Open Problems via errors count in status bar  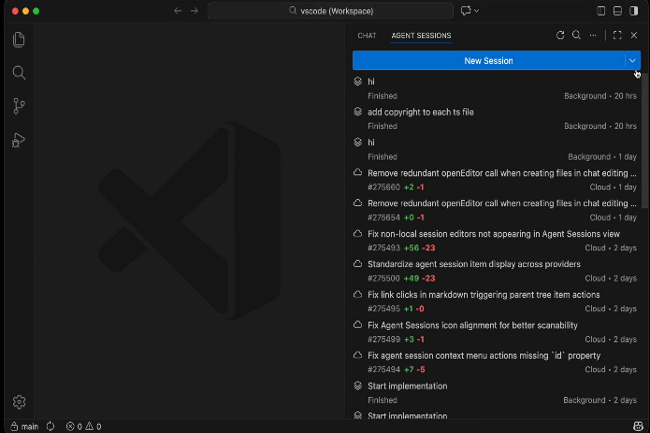(x=74, y=426)
